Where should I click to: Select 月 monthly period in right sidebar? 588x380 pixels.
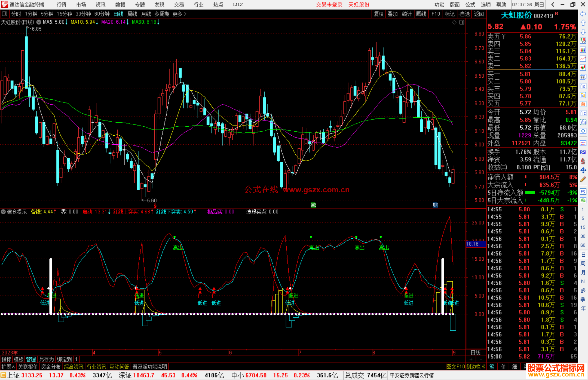pyautogui.click(x=583, y=272)
